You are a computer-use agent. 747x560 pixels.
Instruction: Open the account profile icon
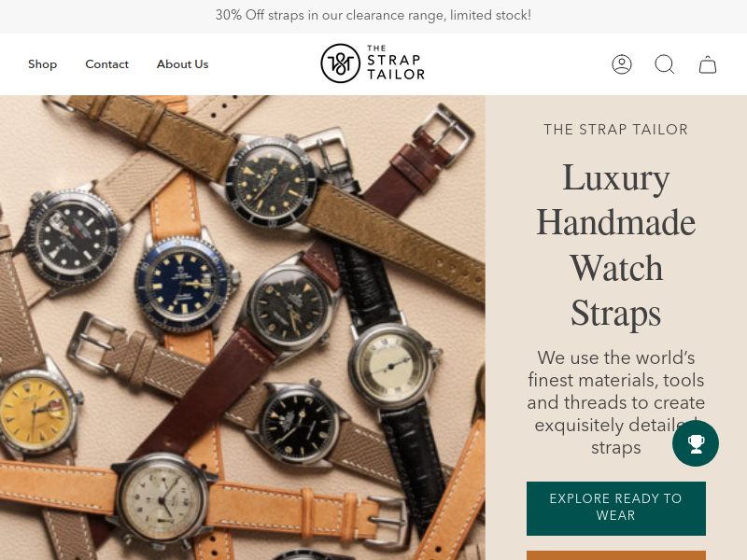pyautogui.click(x=622, y=64)
